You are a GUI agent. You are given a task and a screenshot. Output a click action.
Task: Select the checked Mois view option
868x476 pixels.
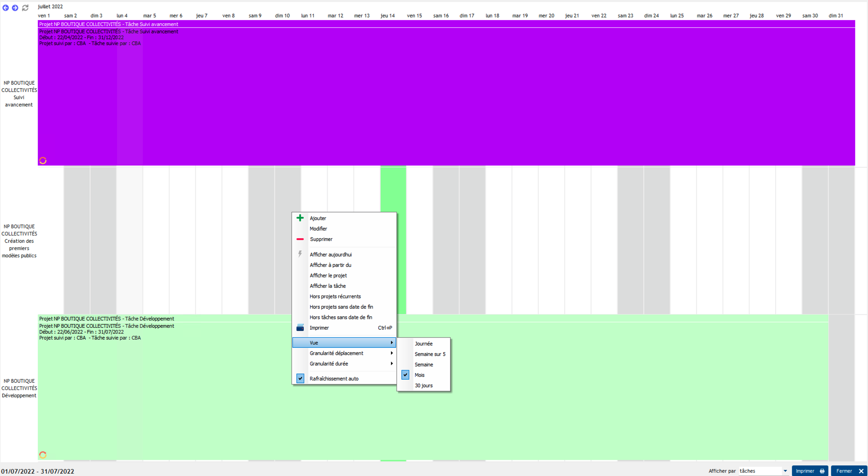click(x=420, y=375)
